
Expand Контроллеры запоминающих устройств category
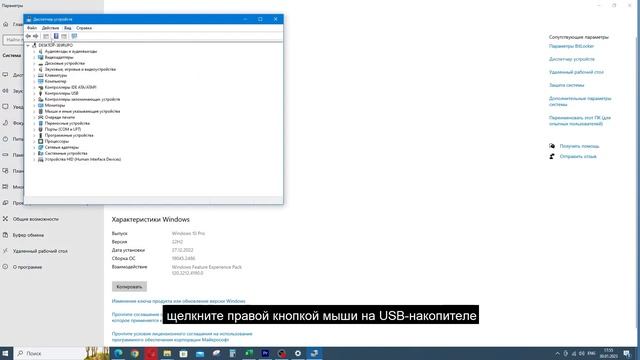point(34,99)
